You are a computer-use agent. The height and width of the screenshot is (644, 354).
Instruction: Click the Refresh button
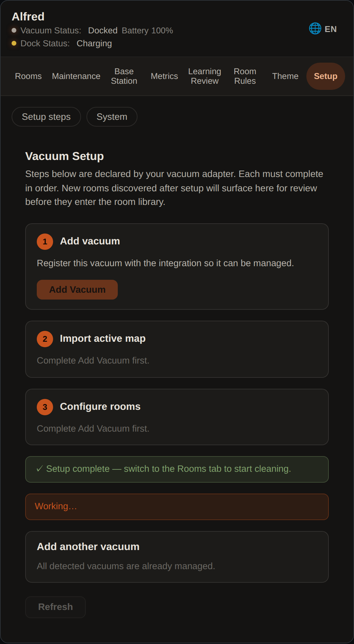click(55, 607)
